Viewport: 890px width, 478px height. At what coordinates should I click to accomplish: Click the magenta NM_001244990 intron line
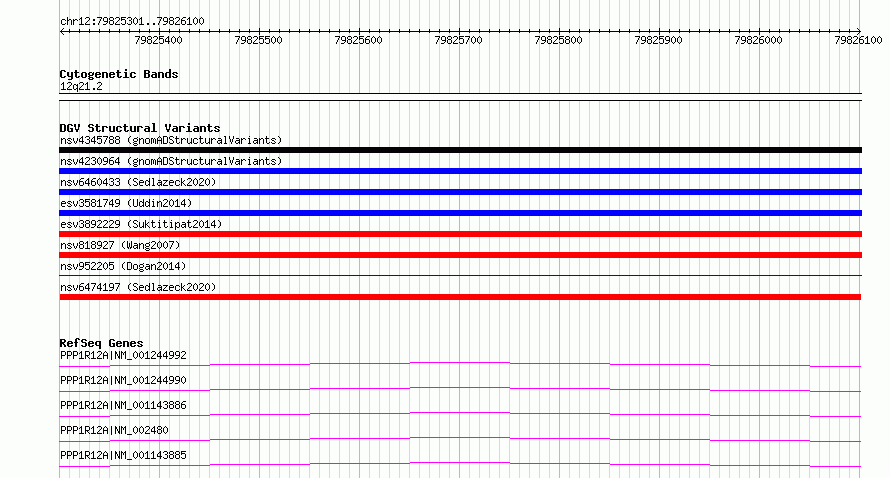pyautogui.click(x=460, y=389)
